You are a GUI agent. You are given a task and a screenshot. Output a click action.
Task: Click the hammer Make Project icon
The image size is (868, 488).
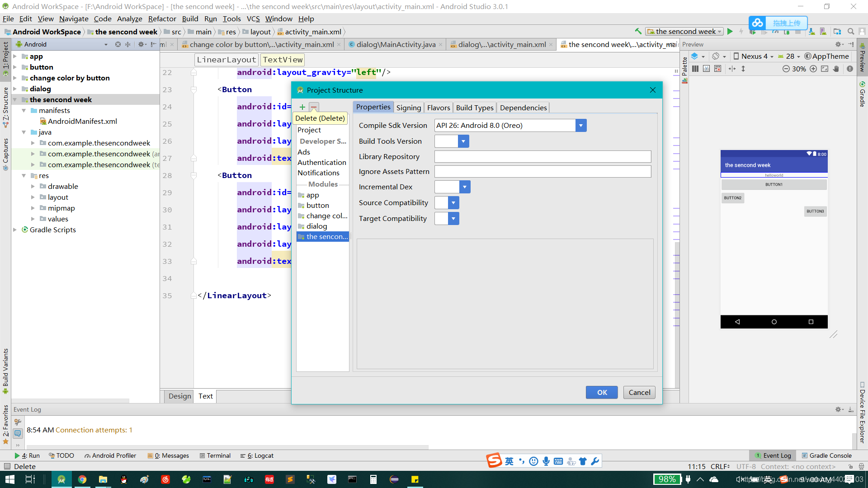638,31
